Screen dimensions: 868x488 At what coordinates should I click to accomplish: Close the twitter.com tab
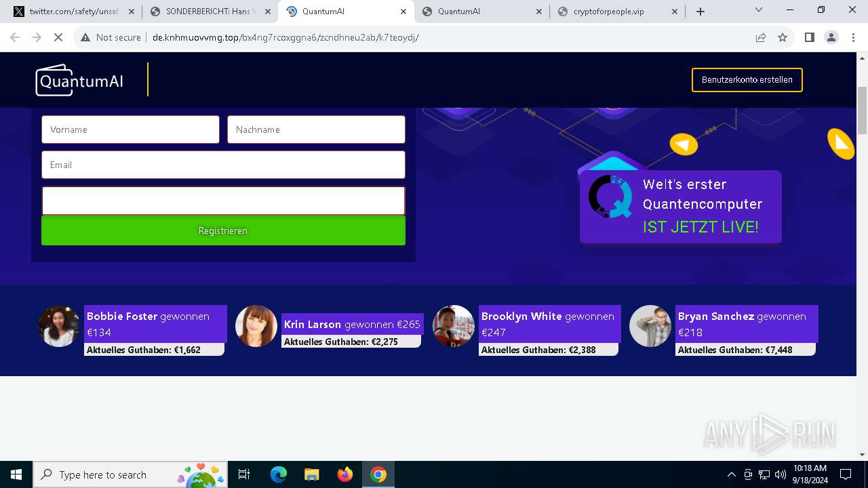[x=132, y=12]
